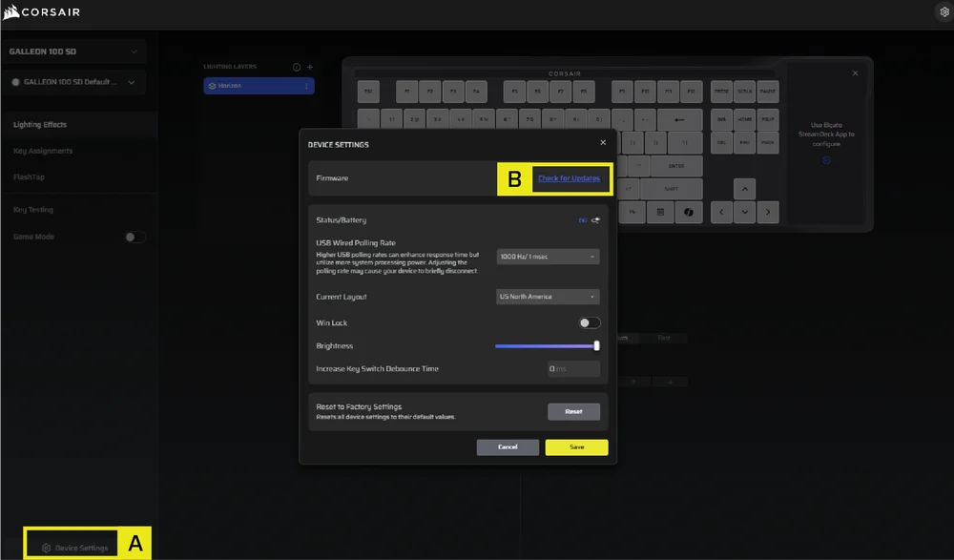954x560 pixels.
Task: Select the Horizon lighting layer
Action: click(248, 85)
